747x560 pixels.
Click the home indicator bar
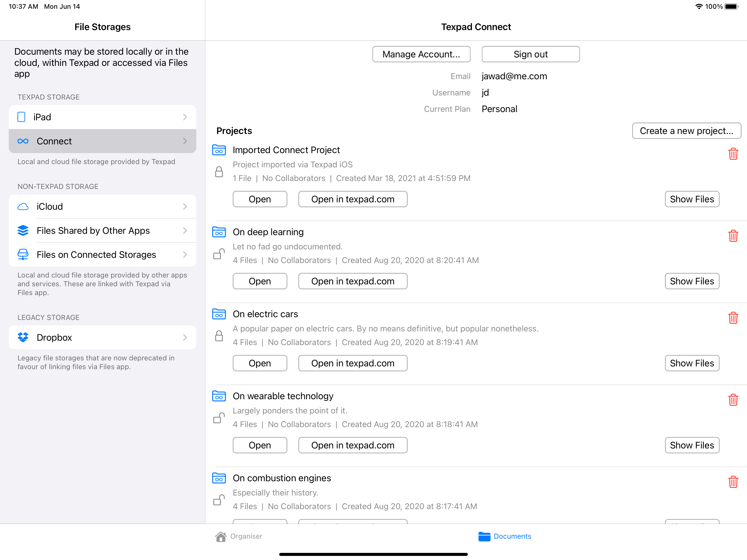click(373, 554)
